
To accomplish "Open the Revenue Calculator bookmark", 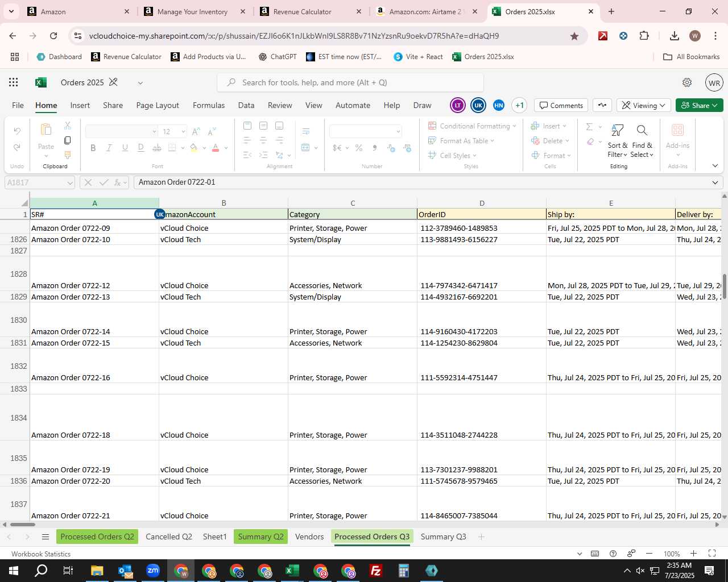I will (x=126, y=57).
